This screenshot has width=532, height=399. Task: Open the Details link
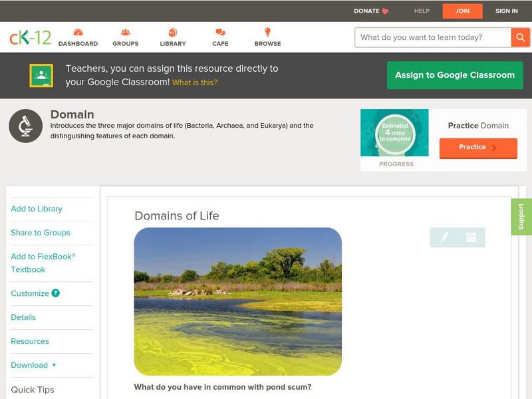point(23,317)
